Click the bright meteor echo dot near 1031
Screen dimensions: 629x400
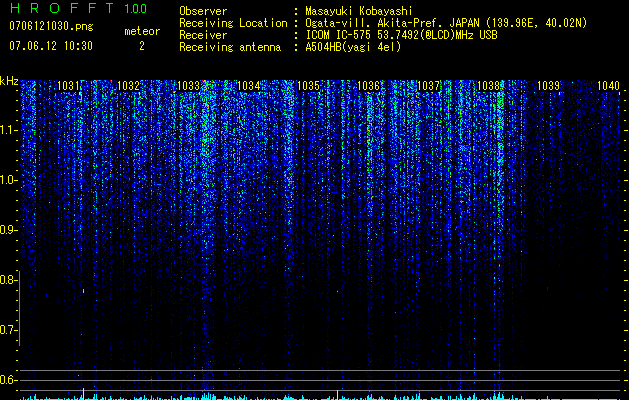pos(83,291)
